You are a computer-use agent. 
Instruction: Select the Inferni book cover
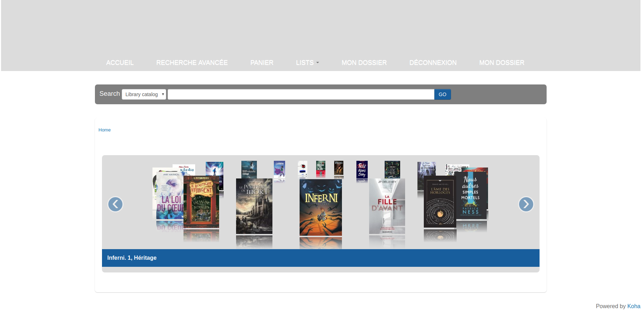(320, 207)
